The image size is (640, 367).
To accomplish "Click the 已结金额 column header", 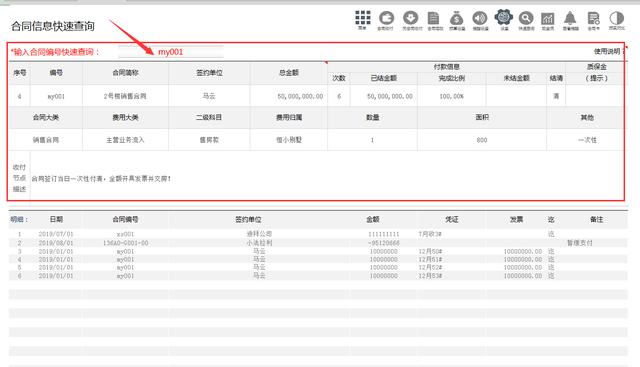I will point(383,78).
